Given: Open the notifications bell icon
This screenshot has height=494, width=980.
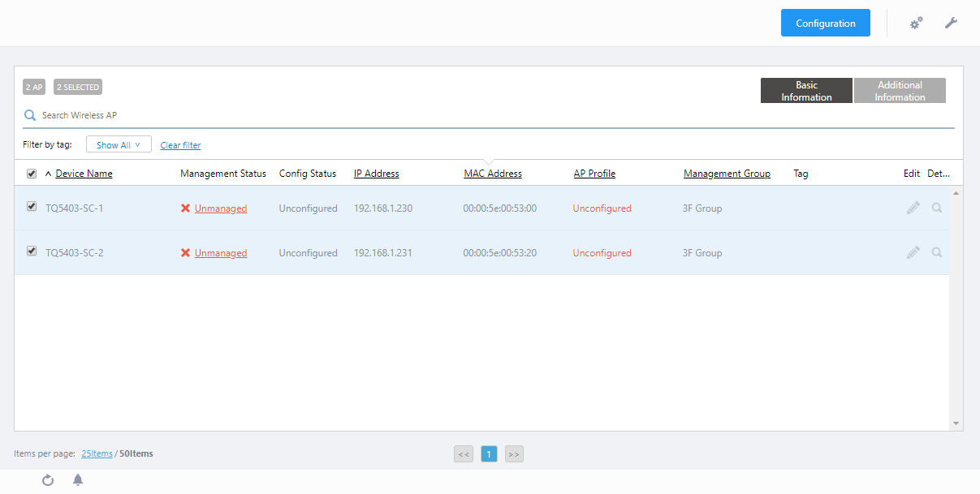Looking at the screenshot, I should [x=78, y=480].
